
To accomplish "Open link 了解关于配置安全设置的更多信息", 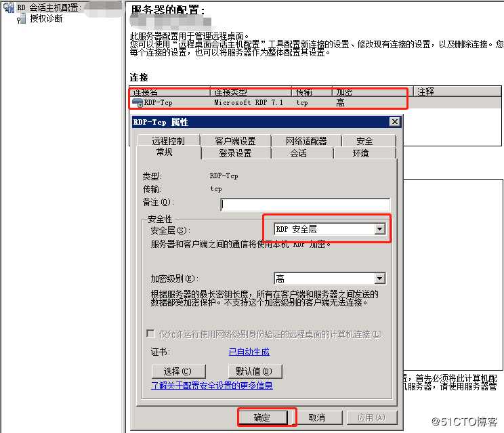I will (212, 385).
